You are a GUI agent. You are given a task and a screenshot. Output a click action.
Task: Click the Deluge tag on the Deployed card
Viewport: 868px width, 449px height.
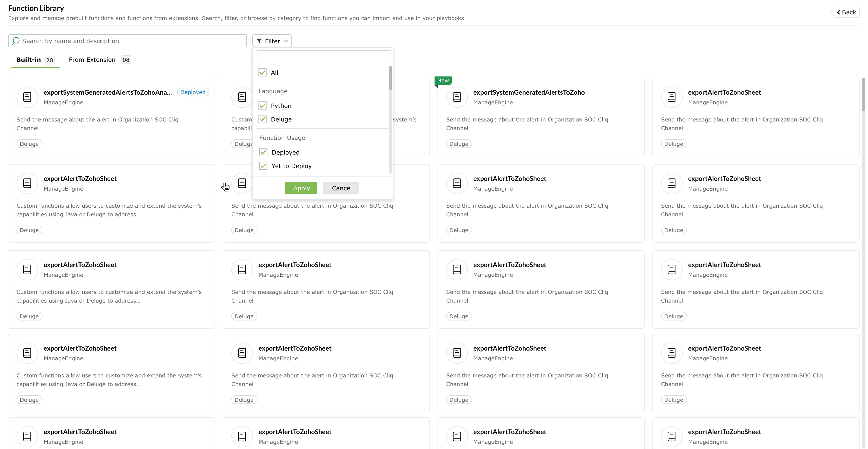[29, 144]
